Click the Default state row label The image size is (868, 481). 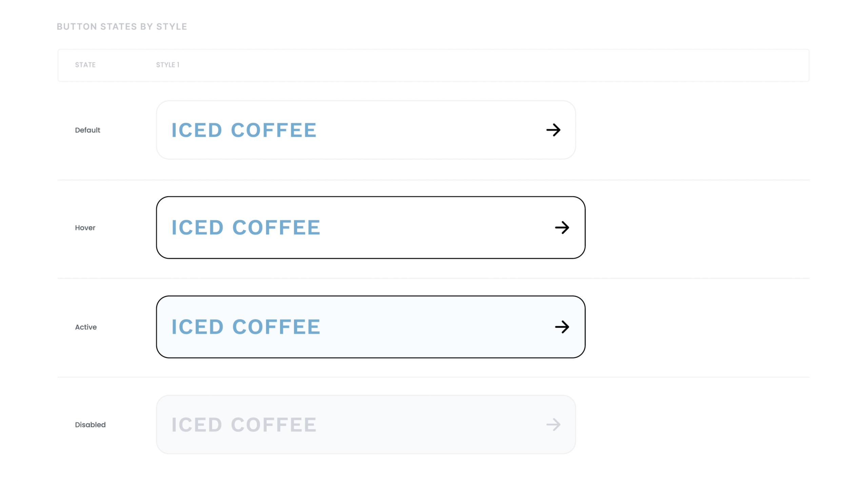point(87,130)
